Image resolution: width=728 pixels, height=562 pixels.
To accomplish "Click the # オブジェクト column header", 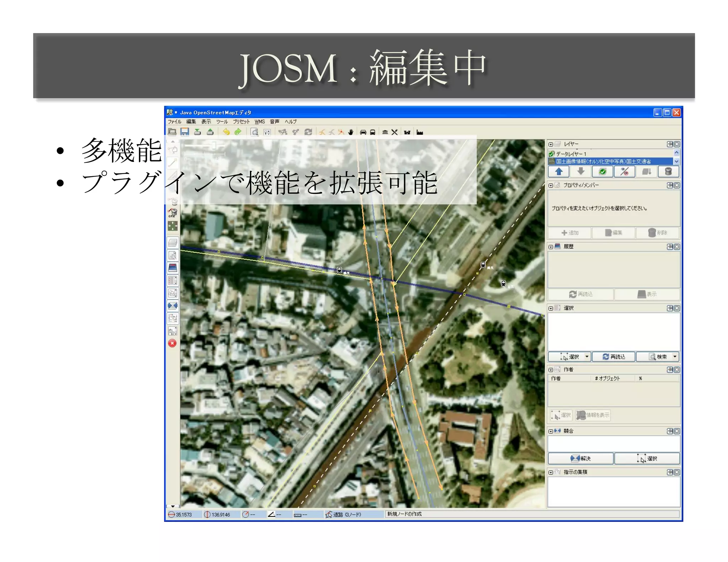I will (x=613, y=378).
